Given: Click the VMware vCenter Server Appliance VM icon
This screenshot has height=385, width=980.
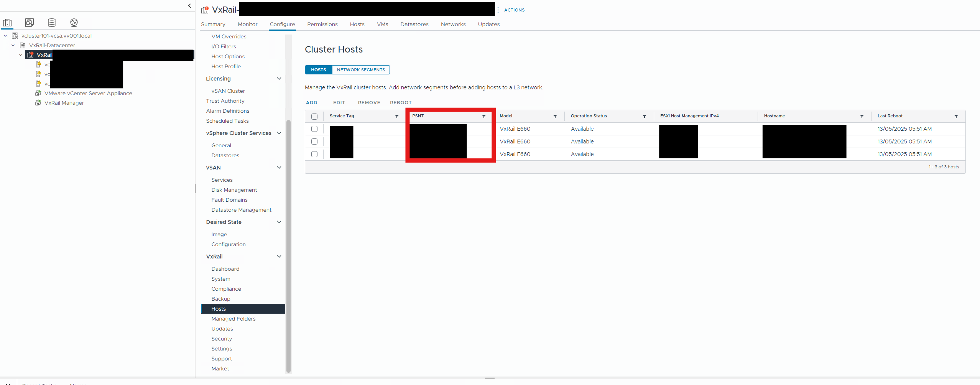Looking at the screenshot, I should tap(38, 93).
